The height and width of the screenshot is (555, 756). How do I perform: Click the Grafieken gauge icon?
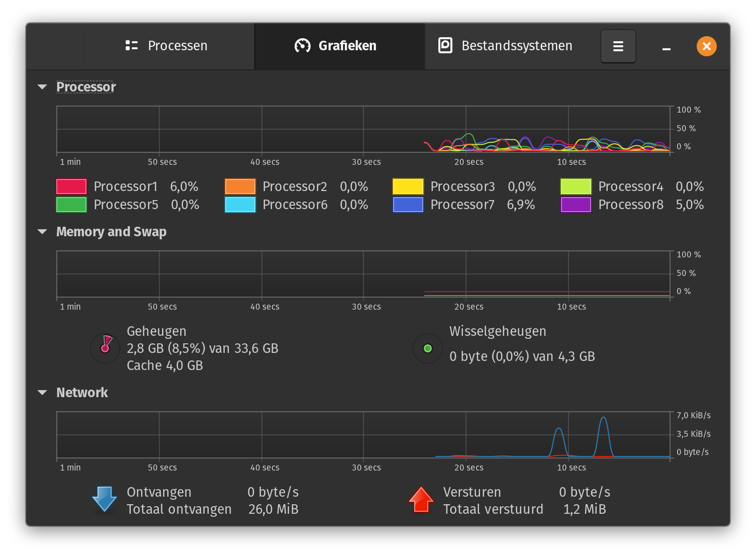pyautogui.click(x=303, y=46)
